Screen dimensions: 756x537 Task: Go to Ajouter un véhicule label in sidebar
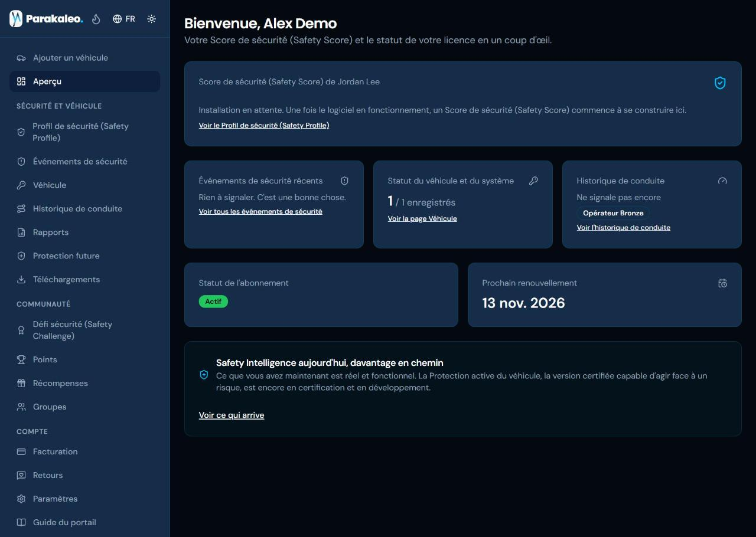70,58
